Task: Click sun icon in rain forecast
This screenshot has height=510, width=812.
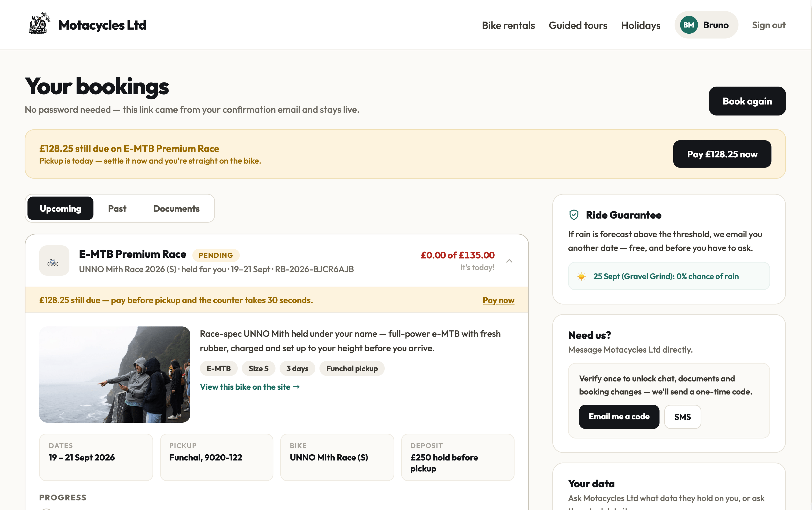Action: 581,276
